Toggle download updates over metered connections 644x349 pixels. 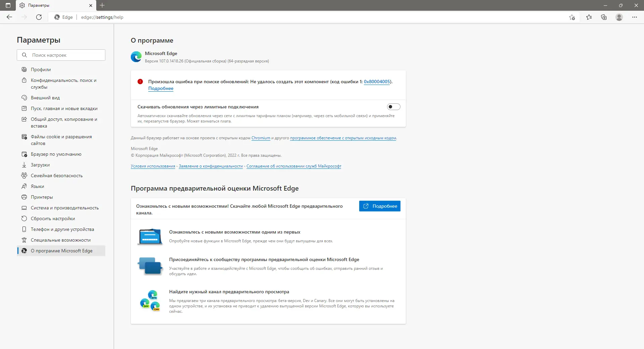[393, 107]
